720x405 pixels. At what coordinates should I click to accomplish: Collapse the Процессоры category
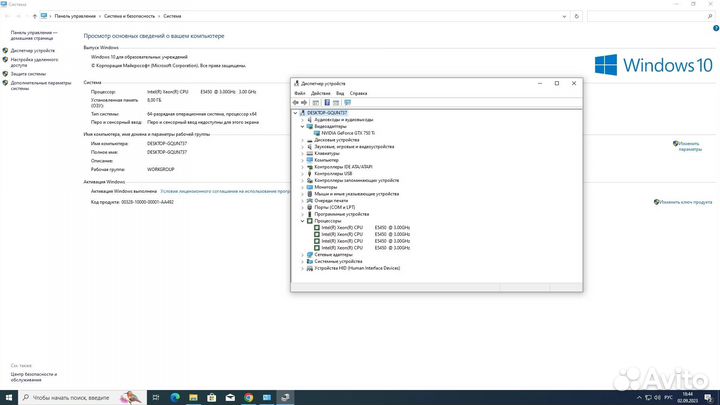tap(303, 221)
